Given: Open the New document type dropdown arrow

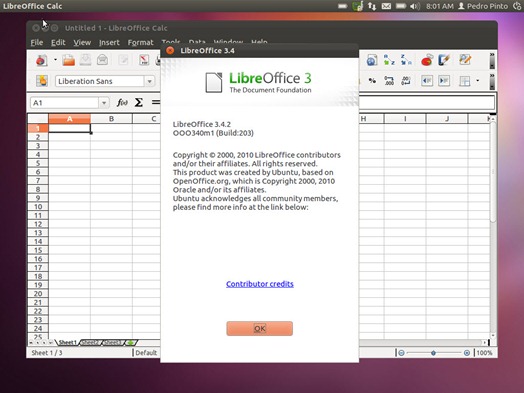Looking at the screenshot, I should [x=55, y=60].
